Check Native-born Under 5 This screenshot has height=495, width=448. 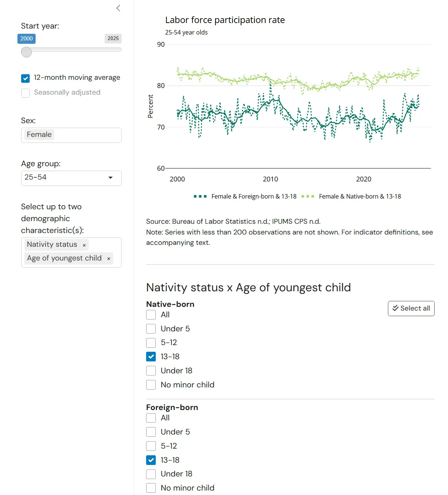(151, 329)
